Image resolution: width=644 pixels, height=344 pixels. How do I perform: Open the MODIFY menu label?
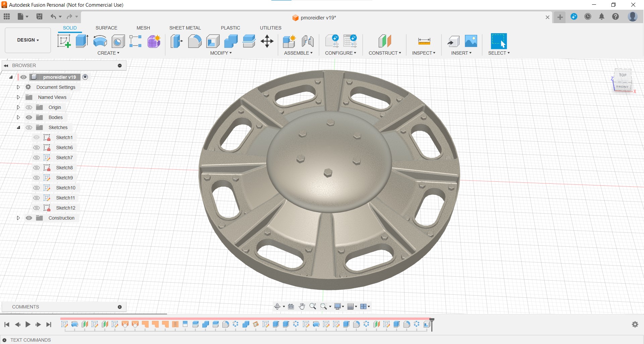click(x=221, y=53)
